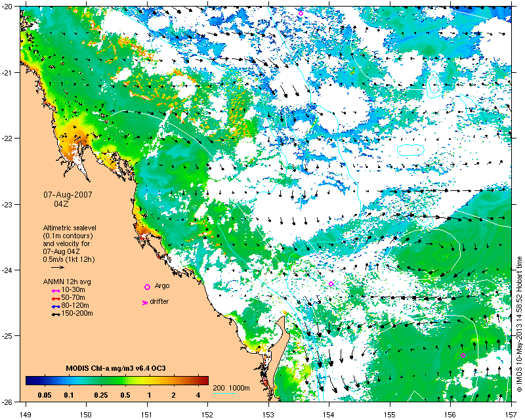
Task: Click the 0.25 colorbar tick value
Action: [101, 395]
